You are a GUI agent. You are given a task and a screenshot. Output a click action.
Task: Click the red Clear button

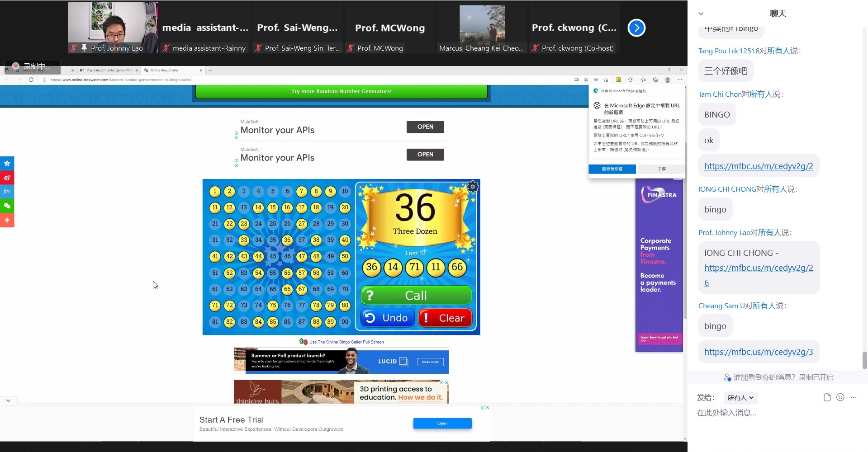coord(445,318)
